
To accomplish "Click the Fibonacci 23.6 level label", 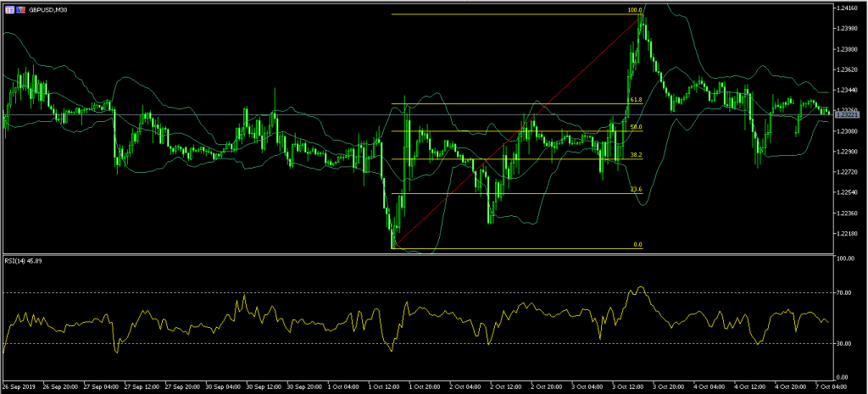I will point(635,190).
